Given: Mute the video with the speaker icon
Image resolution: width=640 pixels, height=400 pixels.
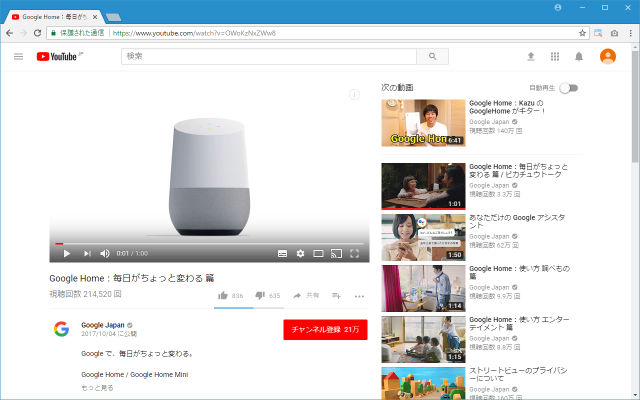Looking at the screenshot, I should click(x=105, y=253).
